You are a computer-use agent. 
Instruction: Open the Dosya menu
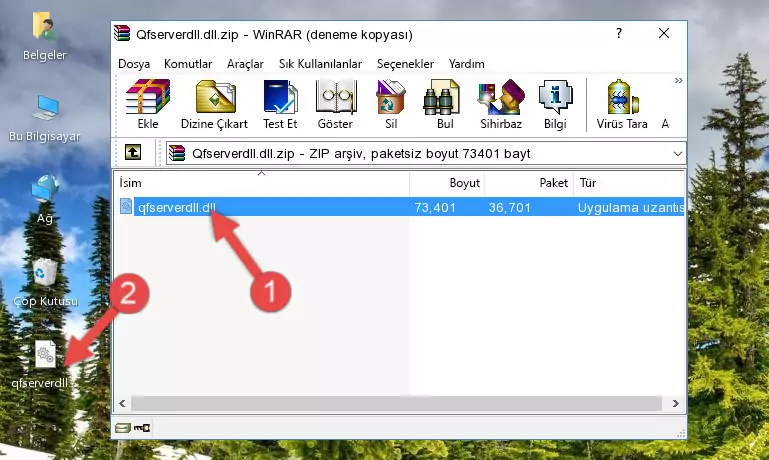pyautogui.click(x=134, y=64)
